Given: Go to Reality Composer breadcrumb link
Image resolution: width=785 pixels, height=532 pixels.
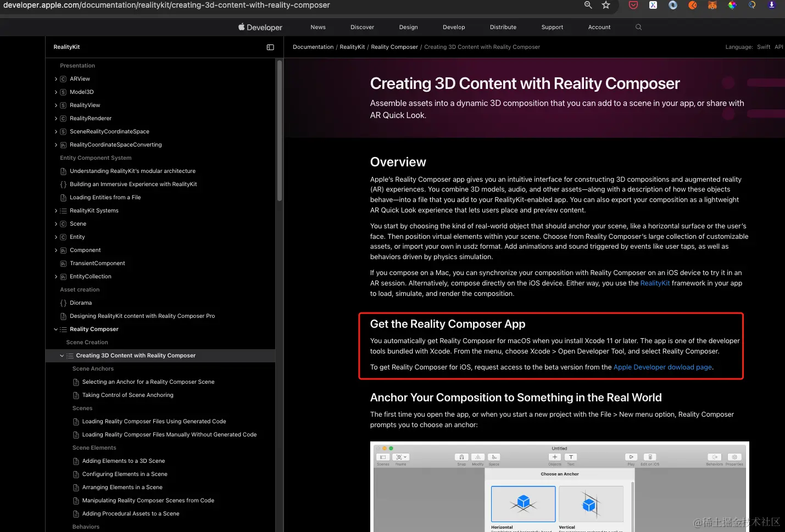Looking at the screenshot, I should [394, 47].
